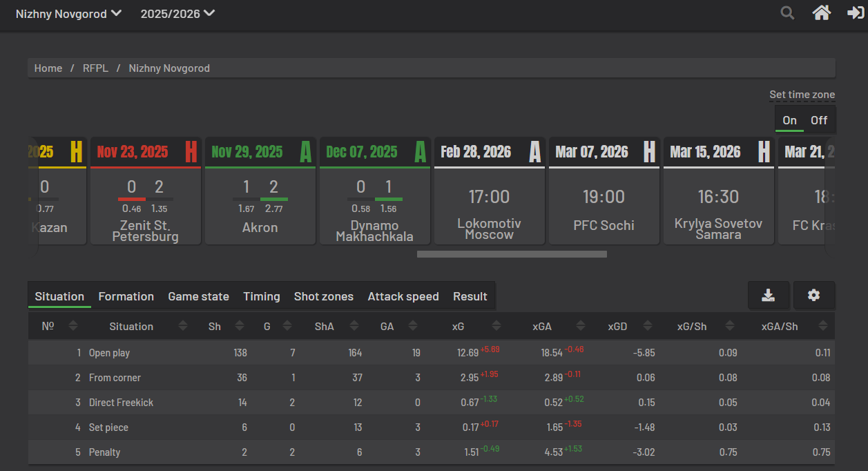
Task: Expand the Nizhny Novgorod team dropdown
Action: click(x=68, y=14)
